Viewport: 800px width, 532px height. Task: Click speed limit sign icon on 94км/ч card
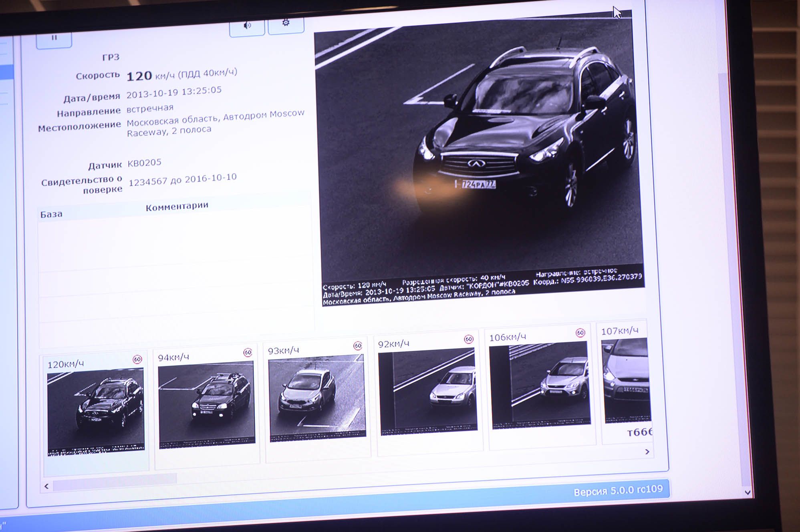point(248,352)
